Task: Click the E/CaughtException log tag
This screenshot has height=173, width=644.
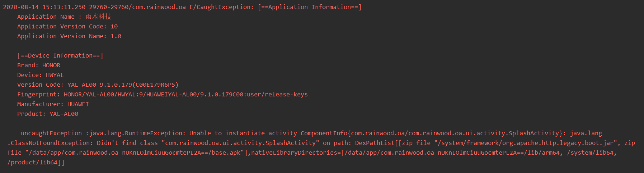Action: point(222,7)
